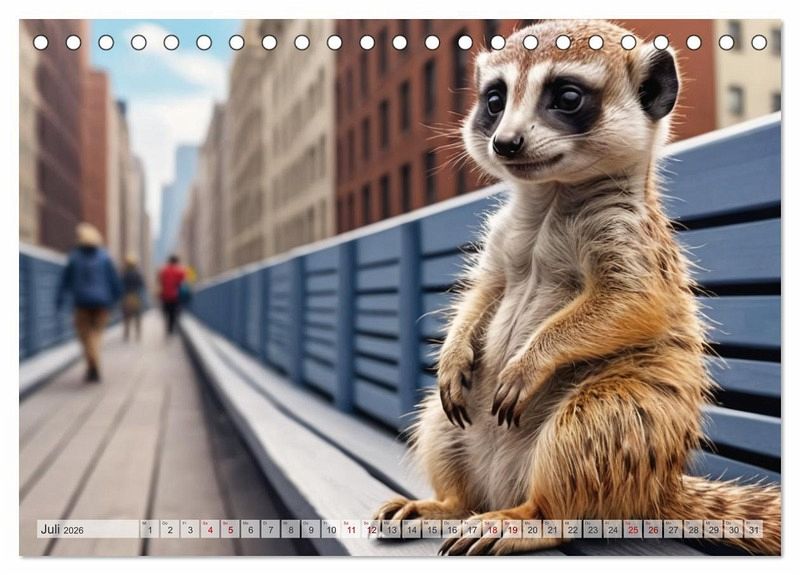The image size is (800, 575).
Task: Click day 15 in the date row
Action: pyautogui.click(x=431, y=530)
